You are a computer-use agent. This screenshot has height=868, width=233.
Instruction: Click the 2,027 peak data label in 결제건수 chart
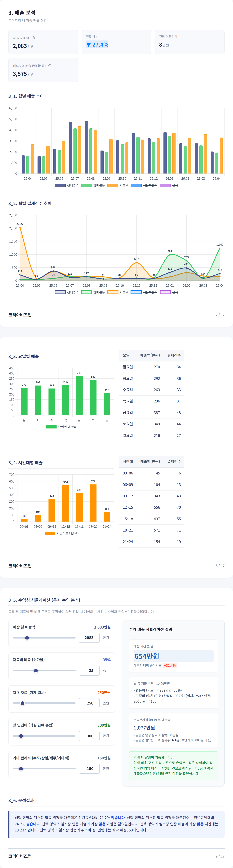click(x=20, y=224)
